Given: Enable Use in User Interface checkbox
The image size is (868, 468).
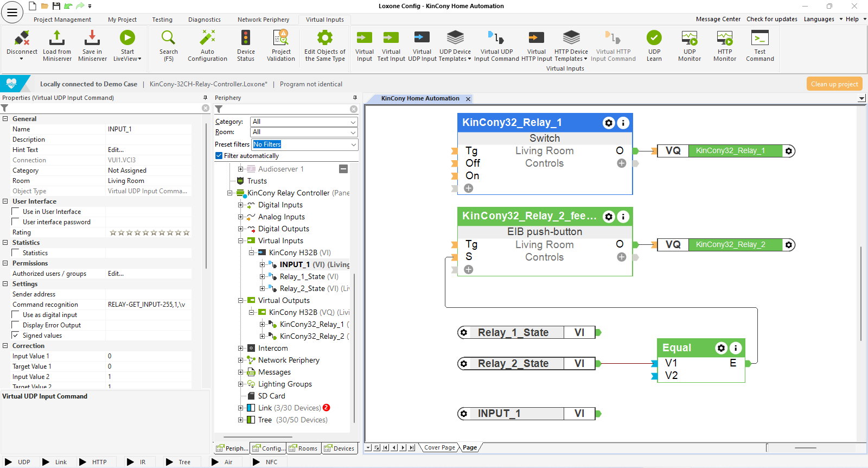Looking at the screenshot, I should (x=16, y=212).
